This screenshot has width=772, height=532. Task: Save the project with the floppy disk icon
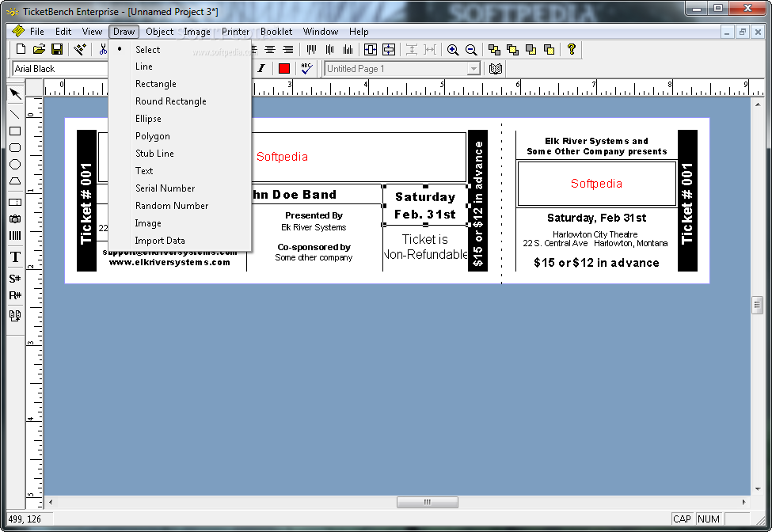[57, 49]
